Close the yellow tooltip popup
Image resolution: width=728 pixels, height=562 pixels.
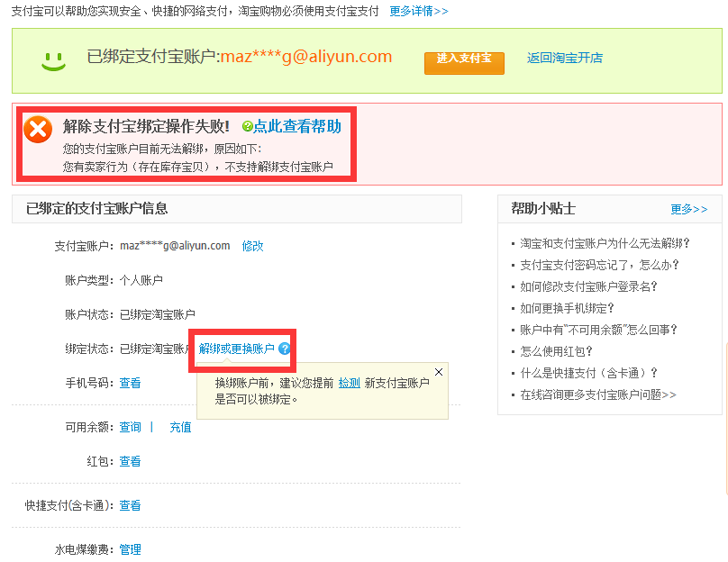pyautogui.click(x=439, y=372)
